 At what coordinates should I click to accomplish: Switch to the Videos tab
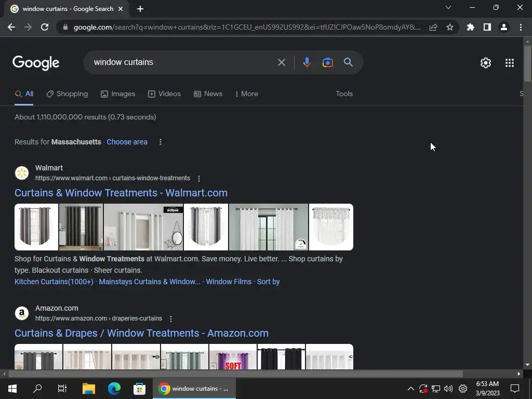tap(164, 94)
